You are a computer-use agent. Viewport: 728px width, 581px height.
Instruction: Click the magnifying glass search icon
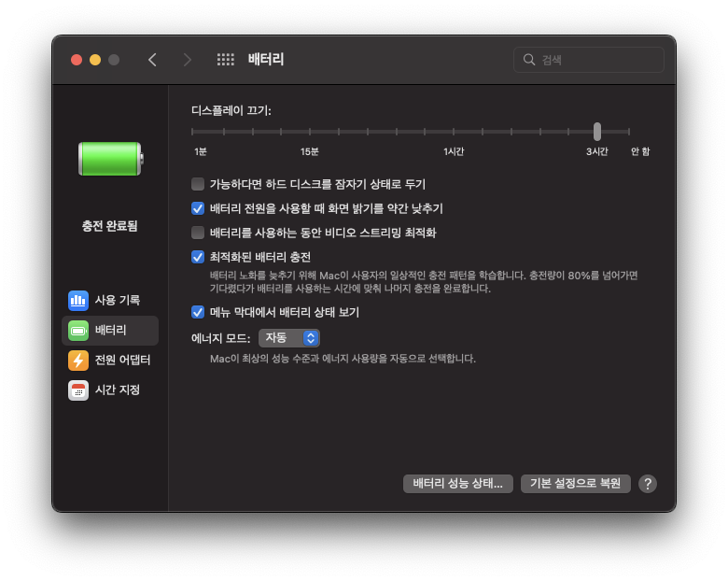point(529,60)
